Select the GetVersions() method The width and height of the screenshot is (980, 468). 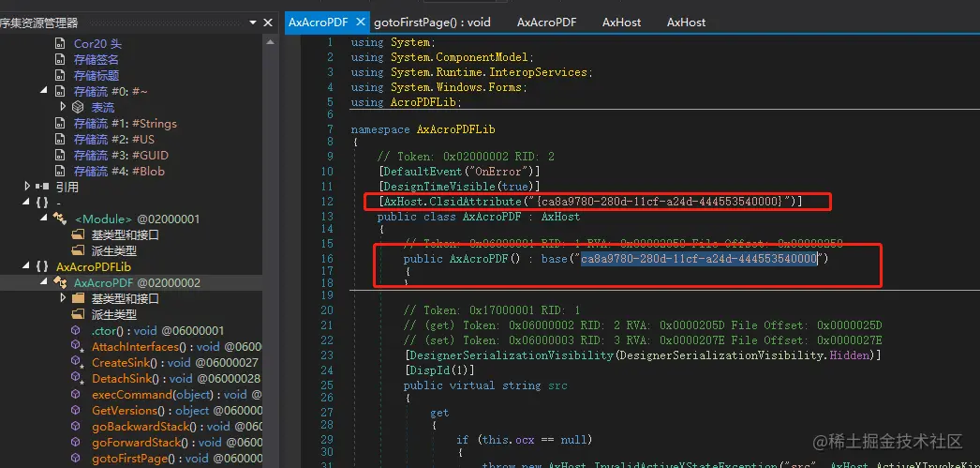point(177,411)
